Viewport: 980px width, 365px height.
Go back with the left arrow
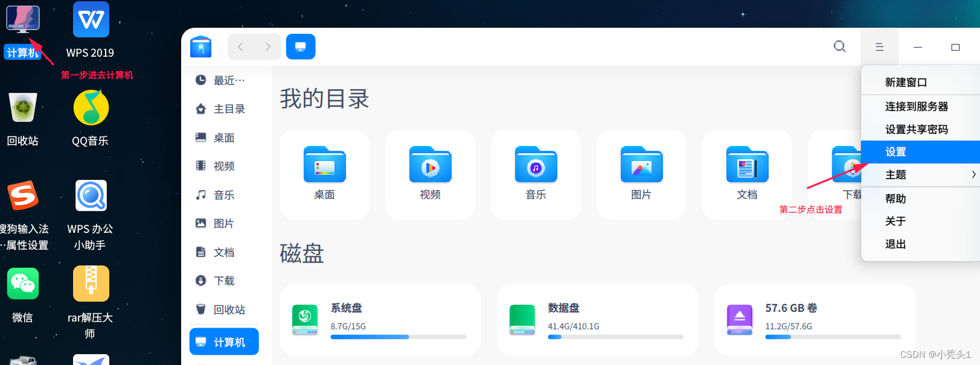click(240, 47)
